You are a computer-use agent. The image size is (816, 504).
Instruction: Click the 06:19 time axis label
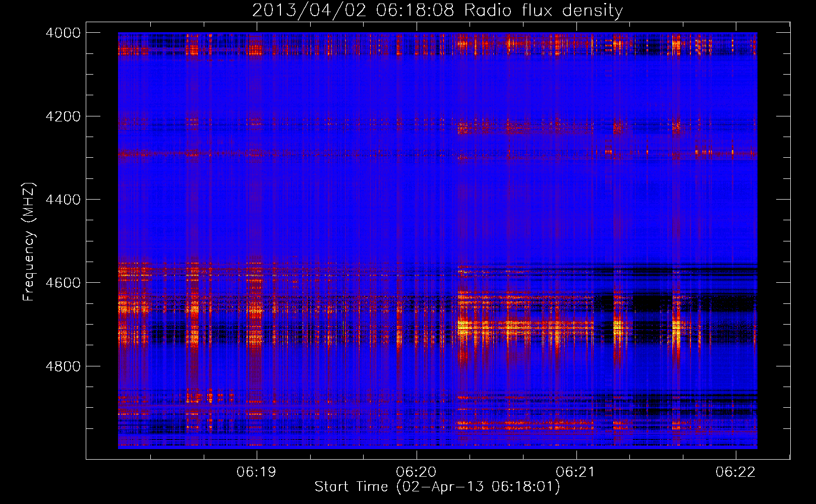coord(257,472)
